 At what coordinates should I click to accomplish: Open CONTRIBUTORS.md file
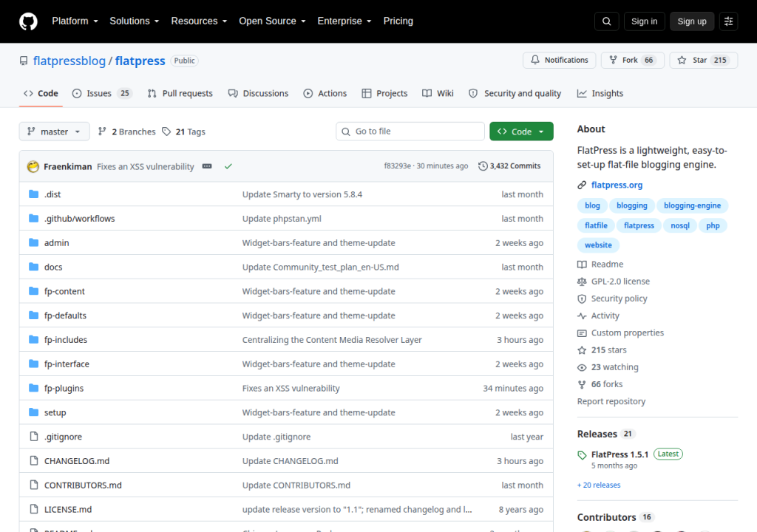coord(83,485)
